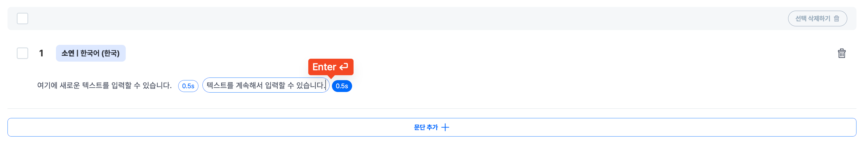
Task: Focus the 텍스트를 계속해서 입력할 수 있습니다 input field
Action: (x=266, y=85)
